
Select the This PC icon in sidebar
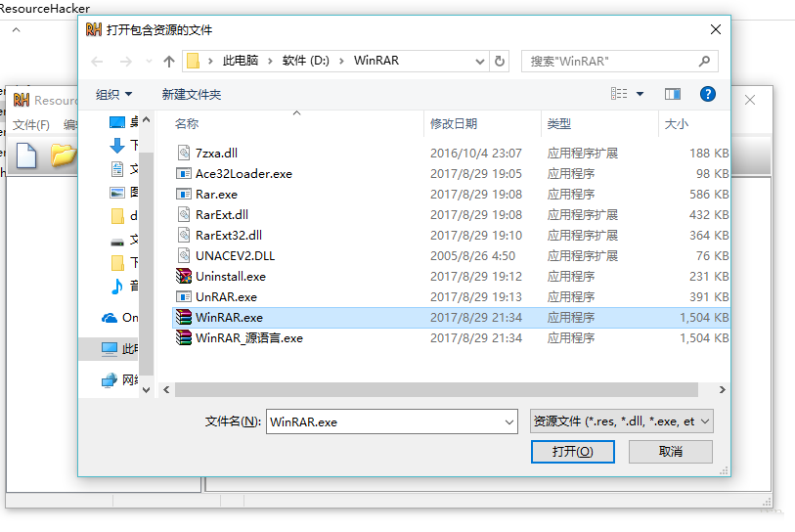pos(109,349)
